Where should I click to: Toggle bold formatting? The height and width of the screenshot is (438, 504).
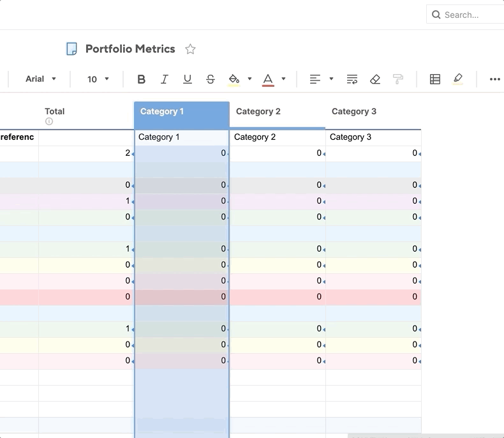(142, 79)
